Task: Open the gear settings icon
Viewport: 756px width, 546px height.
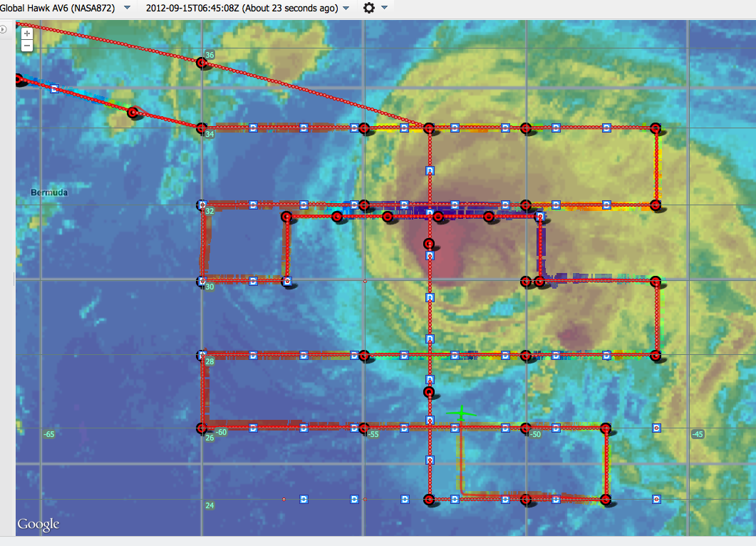Action: coord(368,8)
